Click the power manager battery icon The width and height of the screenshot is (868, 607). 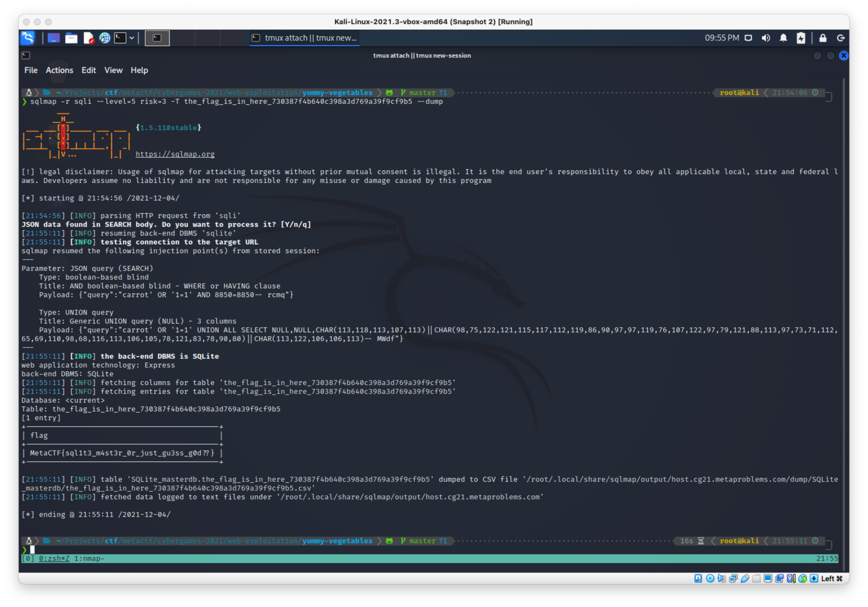click(801, 38)
